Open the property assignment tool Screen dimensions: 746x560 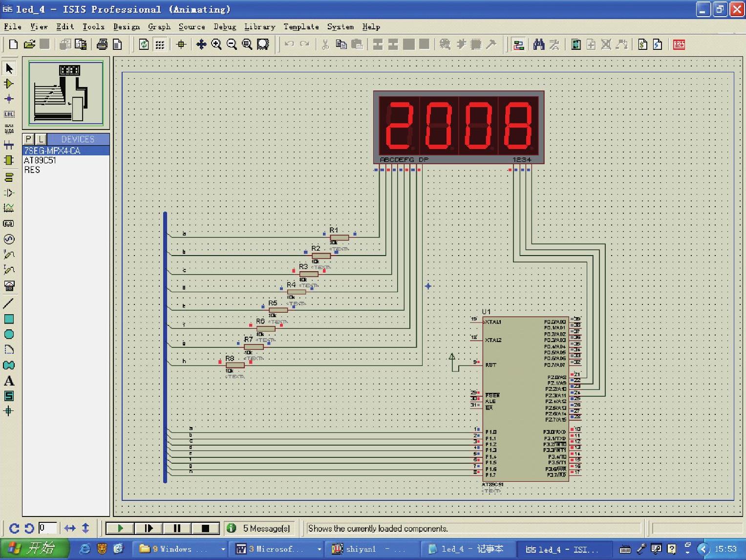[554, 44]
